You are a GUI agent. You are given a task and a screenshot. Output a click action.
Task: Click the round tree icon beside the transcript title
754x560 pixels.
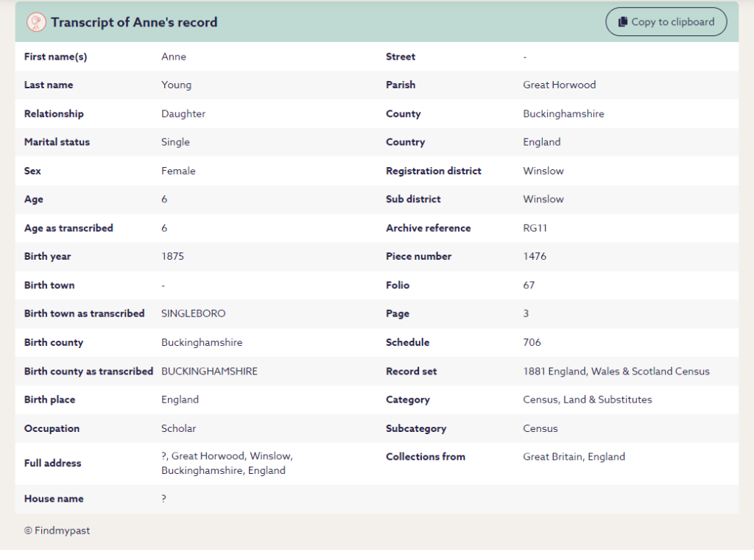point(36,22)
